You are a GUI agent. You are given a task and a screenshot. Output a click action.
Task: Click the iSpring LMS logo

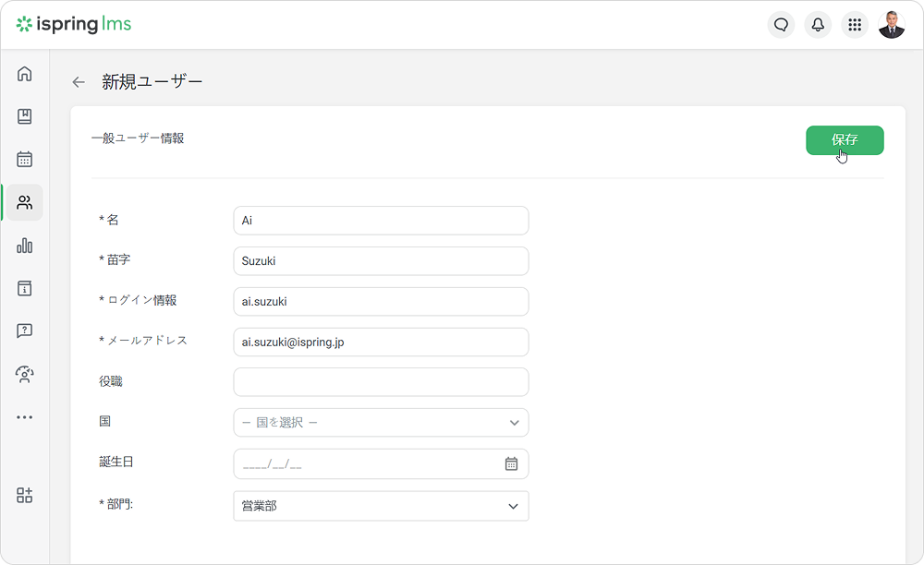[x=74, y=25]
